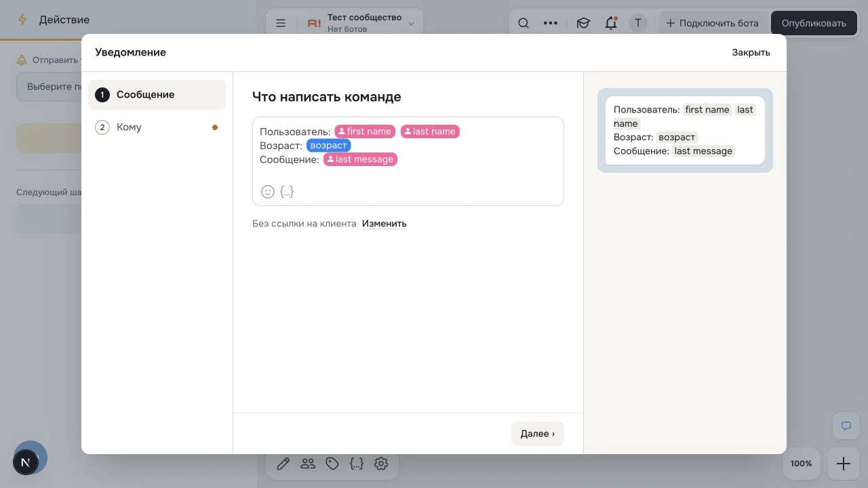Click Закрыть to close the notification dialog

tap(751, 52)
